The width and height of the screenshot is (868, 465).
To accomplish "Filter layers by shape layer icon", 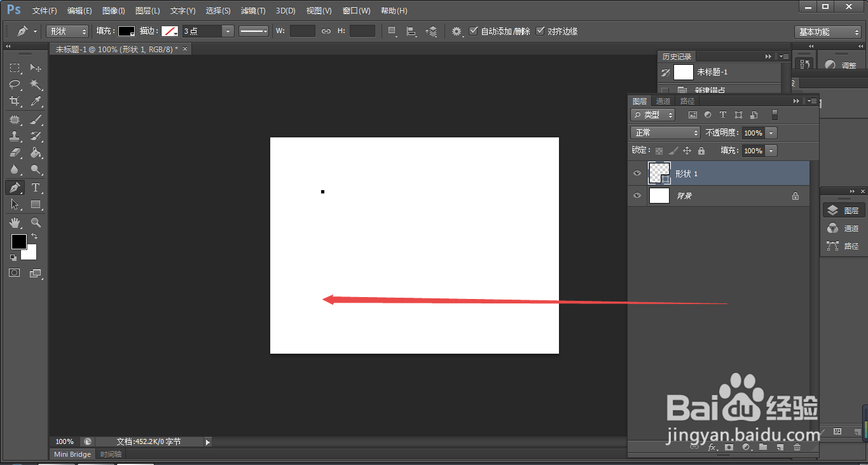I will tap(738, 115).
